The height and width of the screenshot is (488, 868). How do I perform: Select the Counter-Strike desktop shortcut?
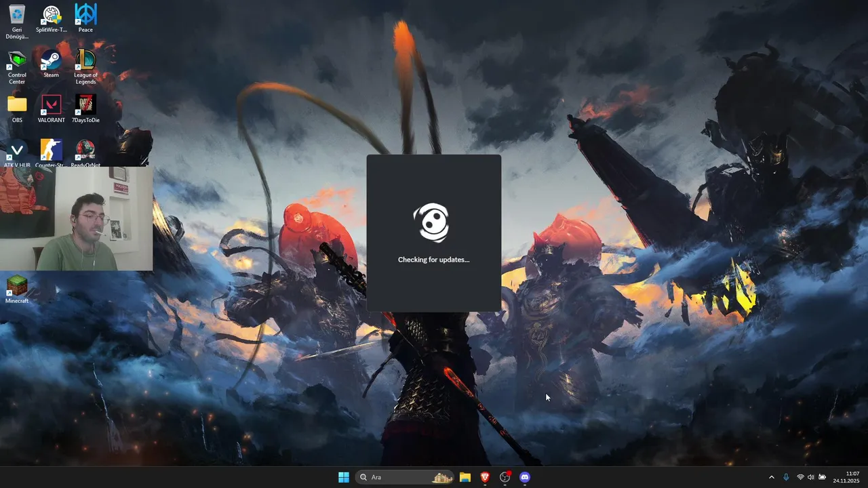51,154
